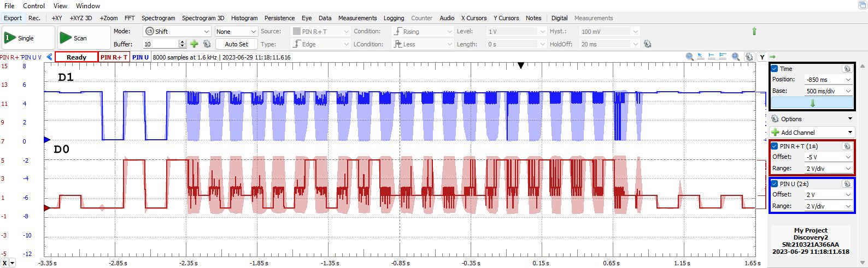Expand the time Base 500 ms/div dropdown
The height and width of the screenshot is (268, 868).
(829, 91)
